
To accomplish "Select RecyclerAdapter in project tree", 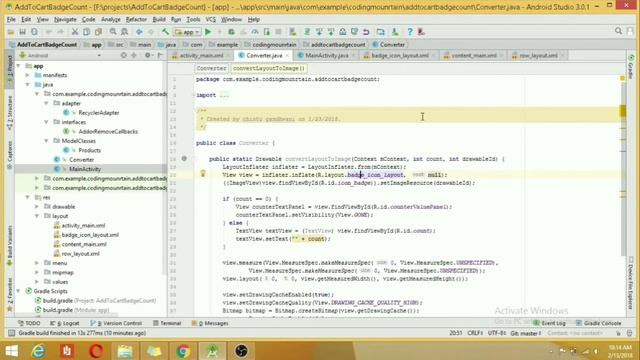I will (x=99, y=113).
